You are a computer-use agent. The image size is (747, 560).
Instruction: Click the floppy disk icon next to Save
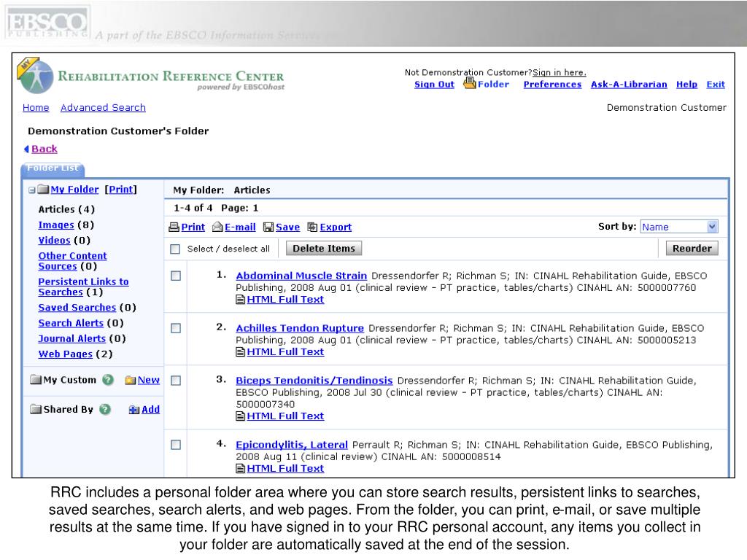point(268,227)
